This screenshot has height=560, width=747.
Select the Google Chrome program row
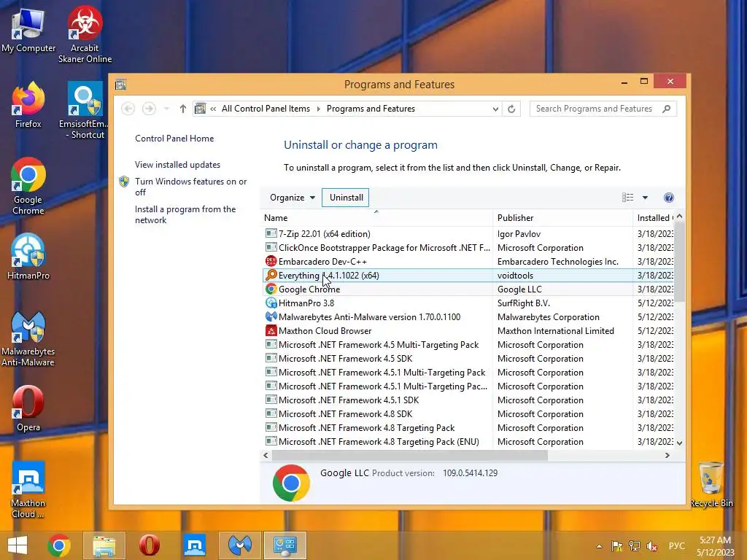[468, 289]
